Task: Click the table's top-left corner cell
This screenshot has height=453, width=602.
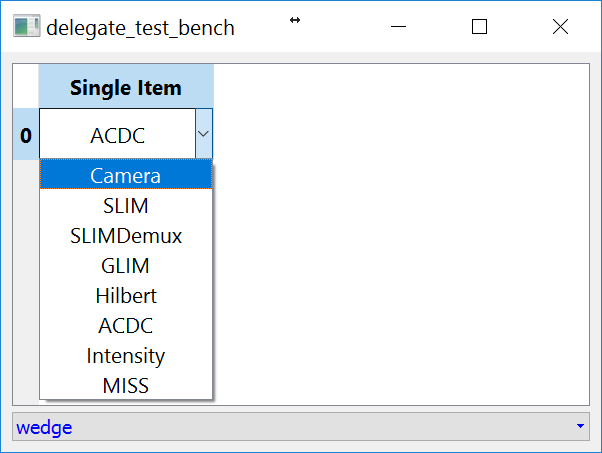Action: [x=25, y=87]
